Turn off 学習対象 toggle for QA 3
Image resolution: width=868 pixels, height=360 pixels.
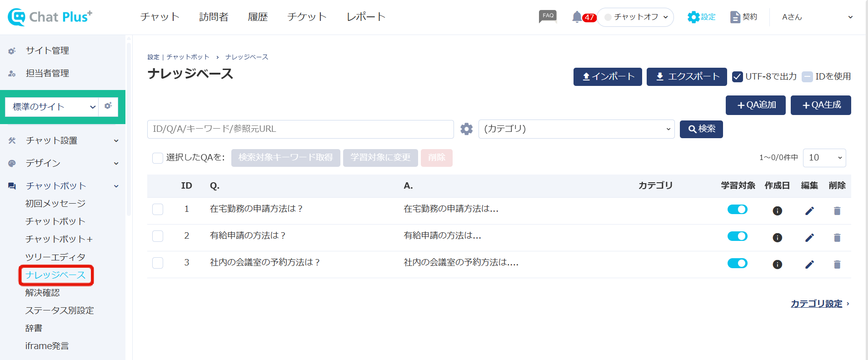[x=738, y=263]
